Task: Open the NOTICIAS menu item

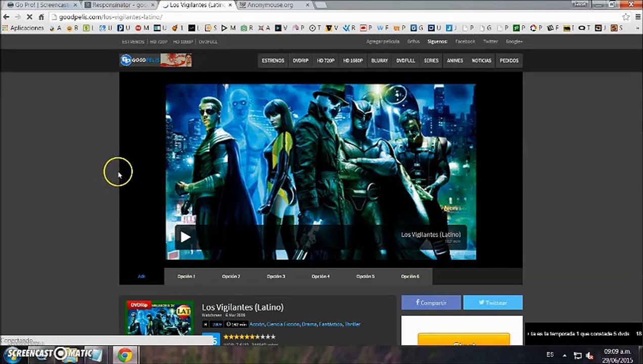Action: coord(481,61)
